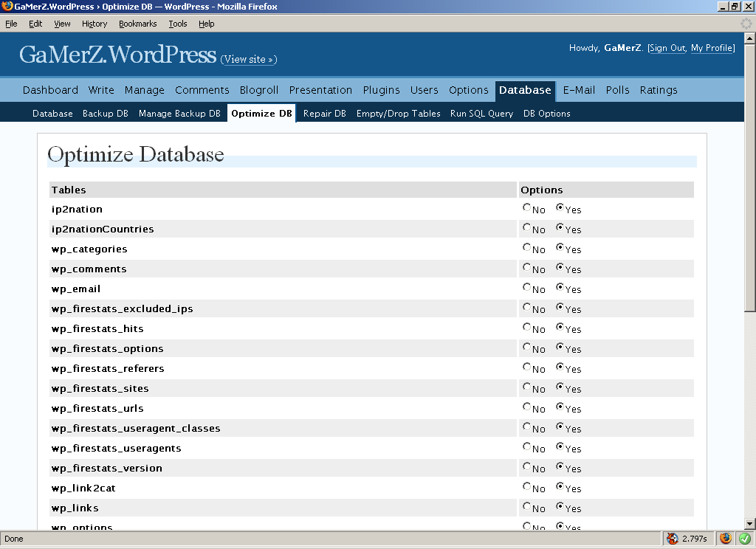Select No for wp_firestats_referers
This screenshot has height=549, width=756.
tap(526, 367)
